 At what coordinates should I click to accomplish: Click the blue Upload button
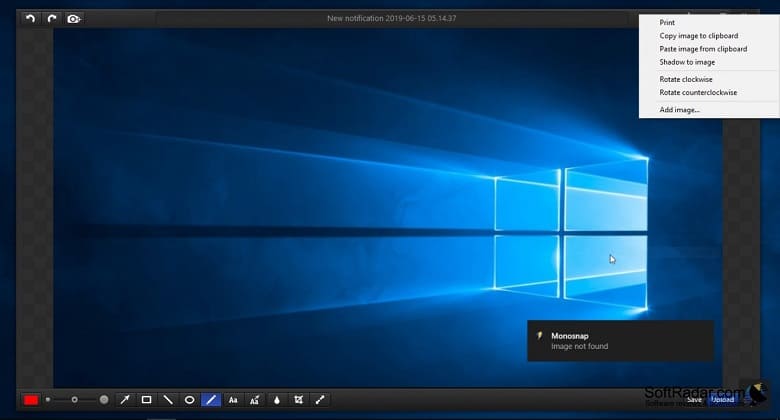pyautogui.click(x=723, y=400)
